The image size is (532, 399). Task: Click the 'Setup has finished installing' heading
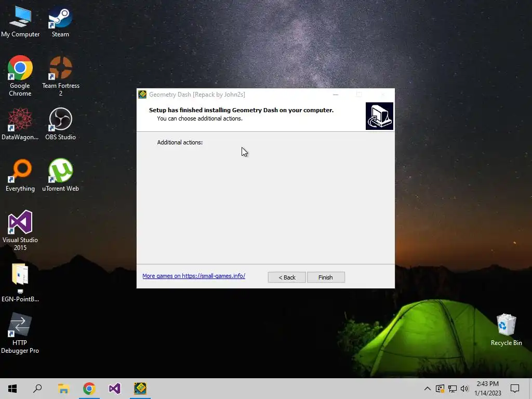241,110
